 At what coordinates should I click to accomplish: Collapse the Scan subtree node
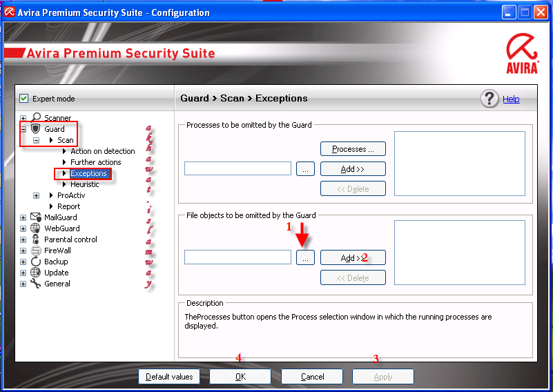click(x=36, y=140)
